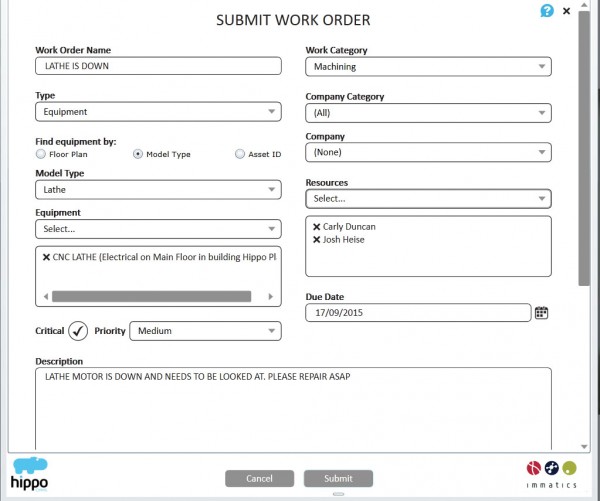Toggle the Critical checkmark
The image size is (600, 501).
[x=78, y=331]
